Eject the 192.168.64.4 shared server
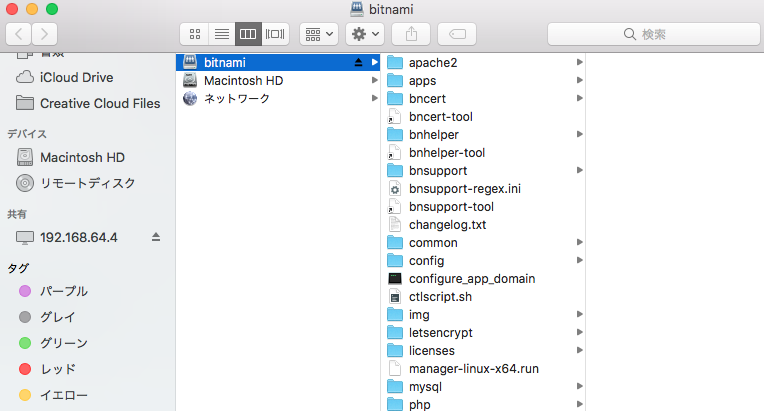764x411 pixels. (156, 237)
